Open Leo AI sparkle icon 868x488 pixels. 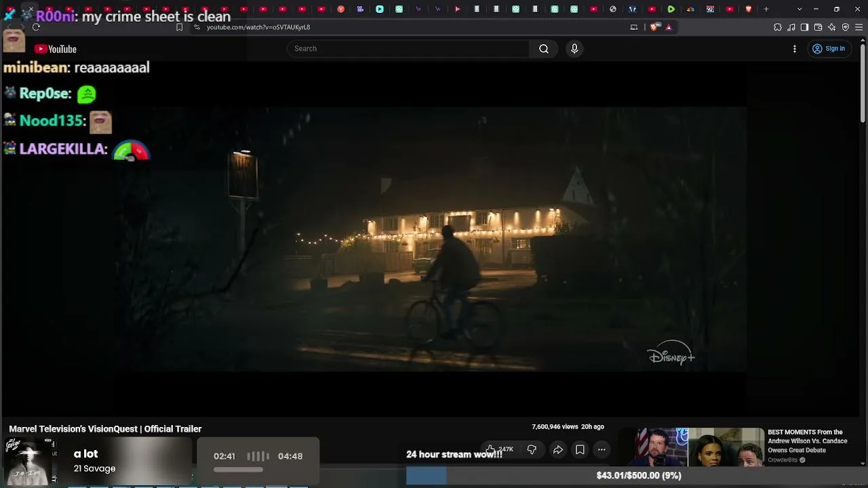click(832, 27)
